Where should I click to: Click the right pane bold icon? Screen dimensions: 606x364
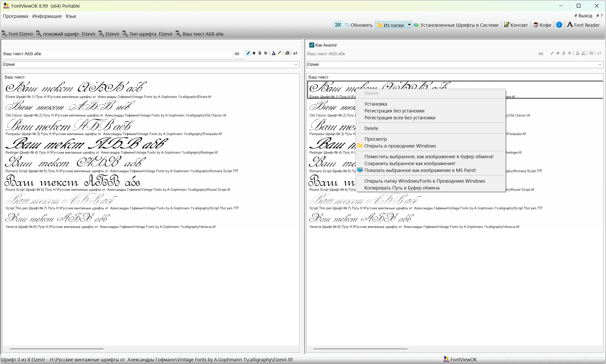558,53
